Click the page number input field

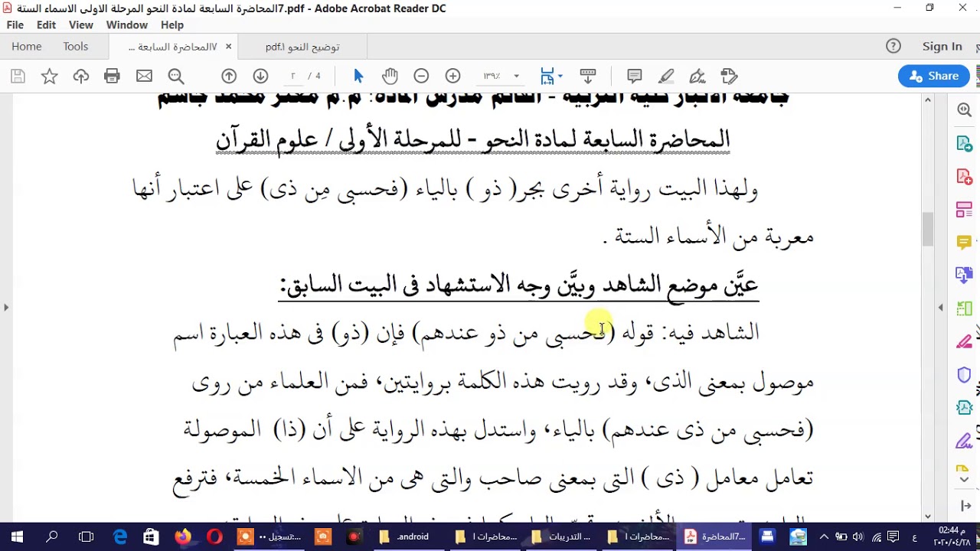tap(293, 76)
